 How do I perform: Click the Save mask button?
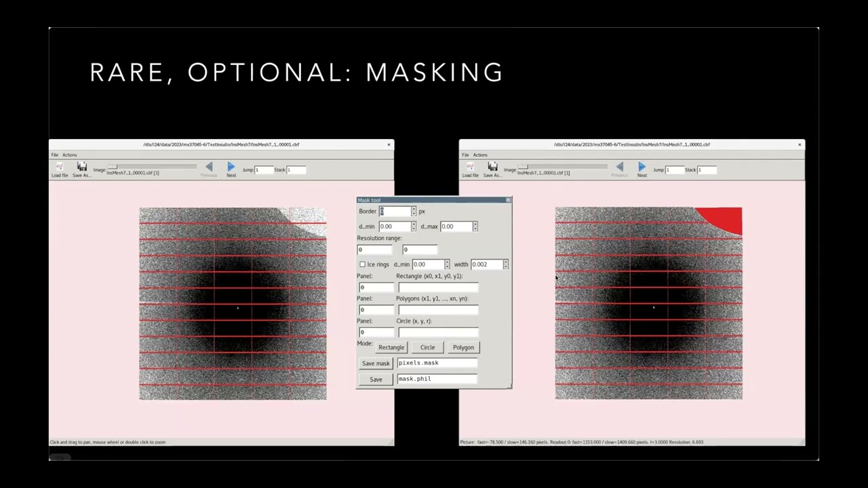pyautogui.click(x=376, y=363)
